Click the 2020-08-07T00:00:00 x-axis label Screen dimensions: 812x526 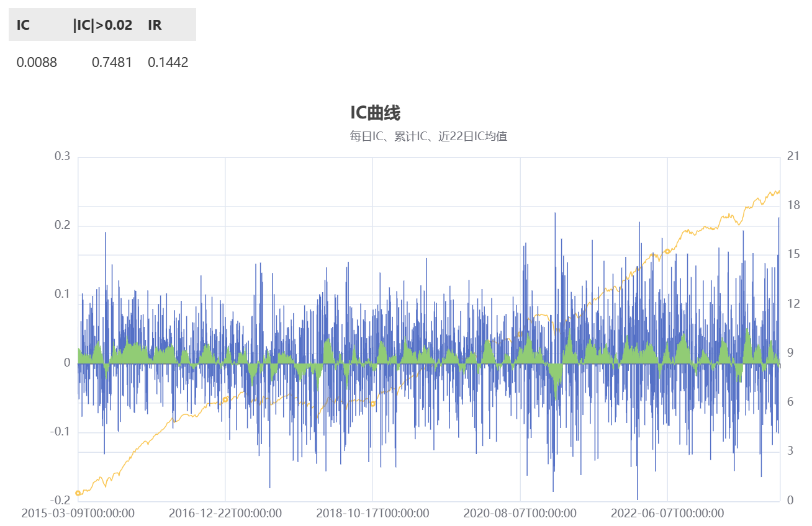tap(520, 514)
